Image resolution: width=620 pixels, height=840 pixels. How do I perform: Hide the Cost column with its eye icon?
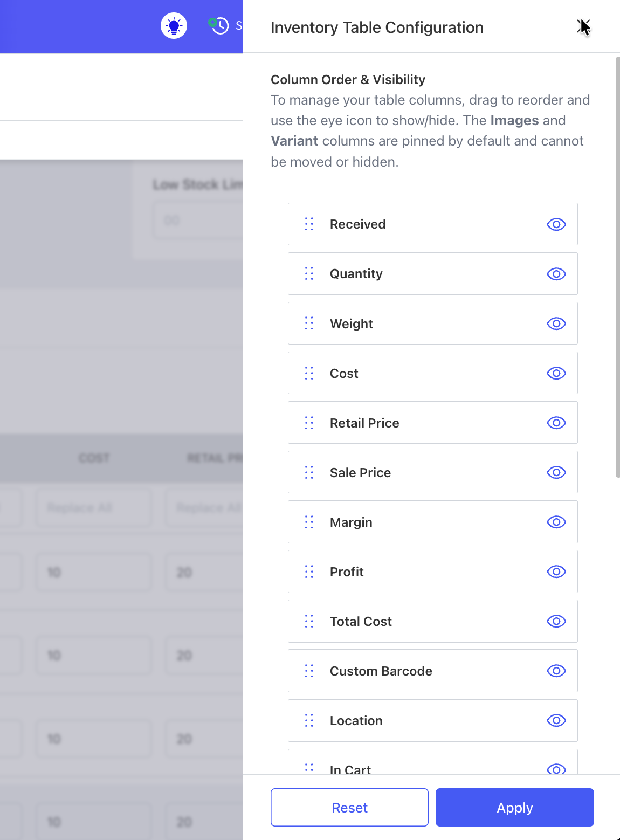[556, 373]
